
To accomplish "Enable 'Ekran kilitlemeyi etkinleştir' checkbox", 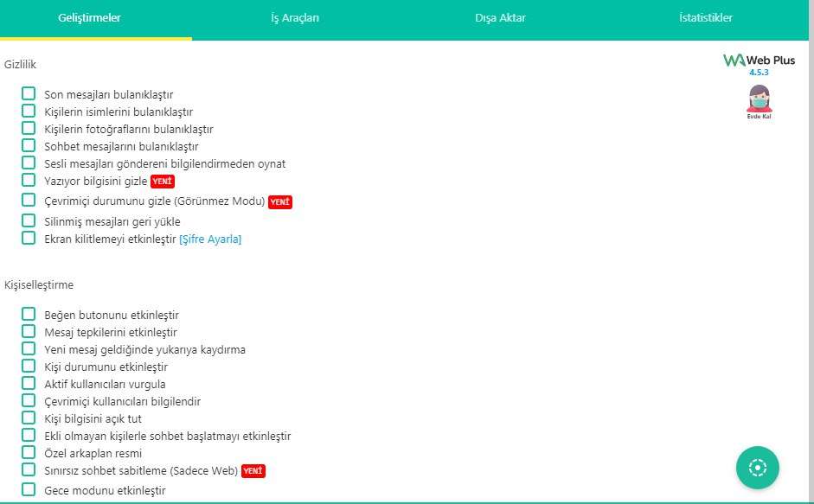I will coord(29,238).
